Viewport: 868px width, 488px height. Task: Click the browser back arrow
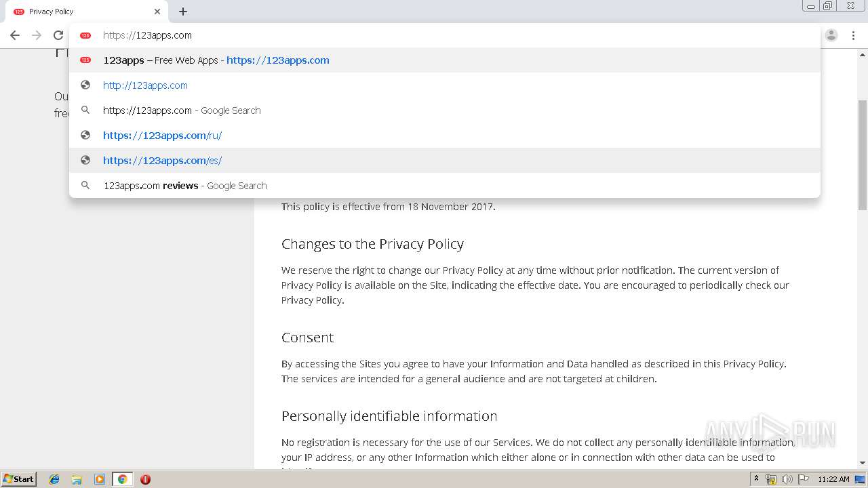tap(15, 35)
